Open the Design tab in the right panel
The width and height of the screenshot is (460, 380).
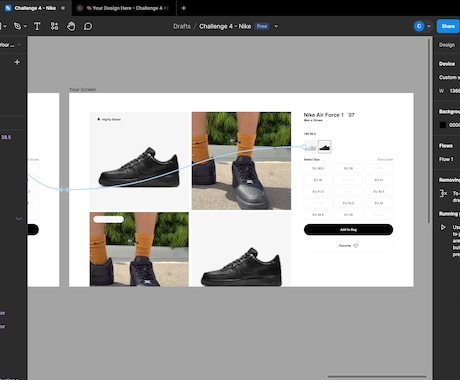447,45
